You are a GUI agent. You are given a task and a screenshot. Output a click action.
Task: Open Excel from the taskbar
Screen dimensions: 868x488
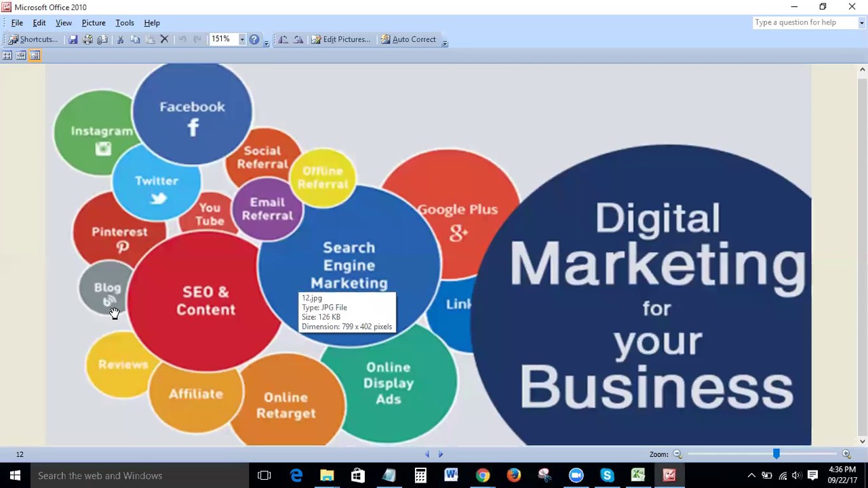click(638, 476)
